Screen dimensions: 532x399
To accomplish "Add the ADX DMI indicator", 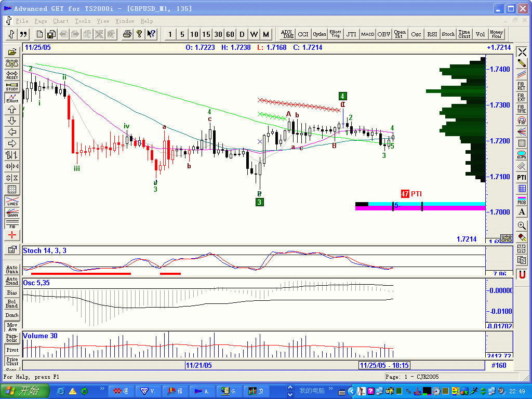I will (x=287, y=34).
